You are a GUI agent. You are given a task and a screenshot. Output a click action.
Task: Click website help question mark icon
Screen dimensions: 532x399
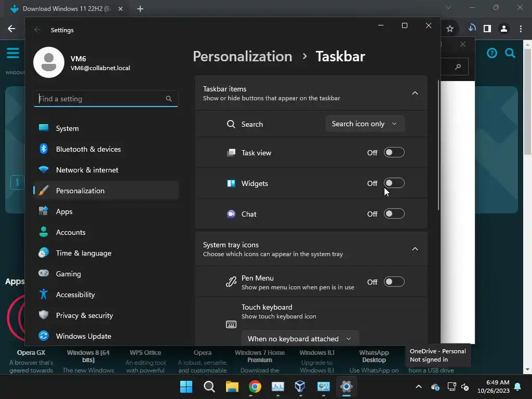tap(492, 53)
